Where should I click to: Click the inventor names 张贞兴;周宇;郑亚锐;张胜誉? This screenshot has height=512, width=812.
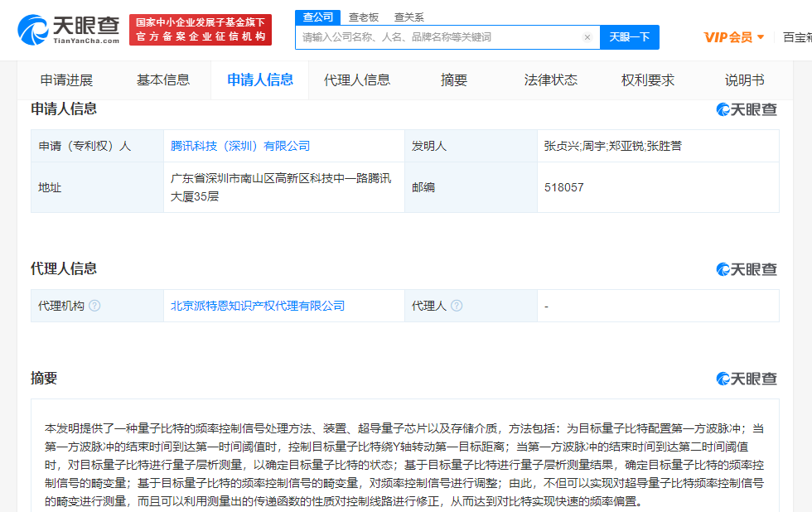pyautogui.click(x=612, y=146)
